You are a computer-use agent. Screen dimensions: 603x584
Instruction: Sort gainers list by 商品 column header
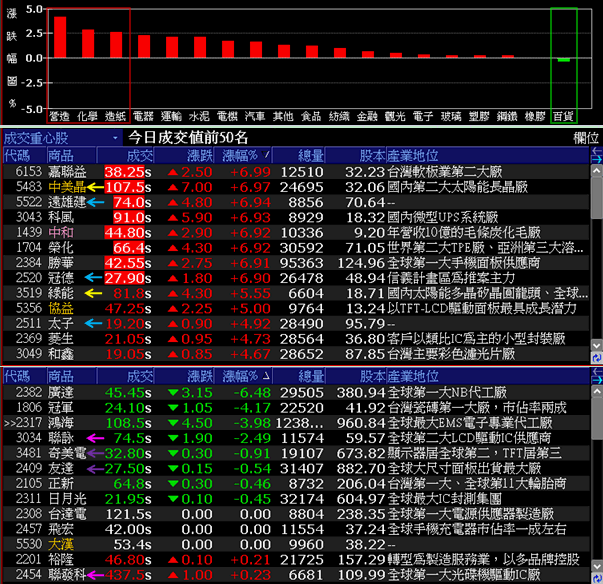(72, 155)
